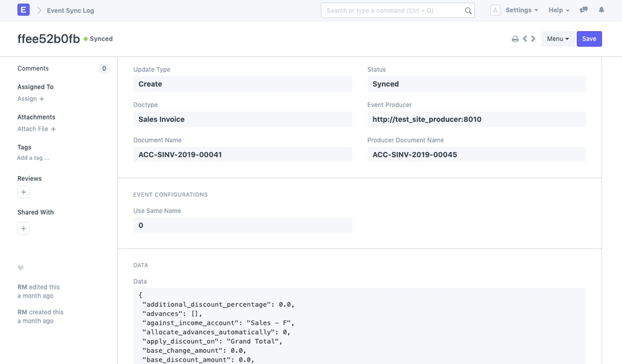The width and height of the screenshot is (622, 364).
Task: Navigate to Event Sync Log breadcrumb
Action: click(x=70, y=11)
